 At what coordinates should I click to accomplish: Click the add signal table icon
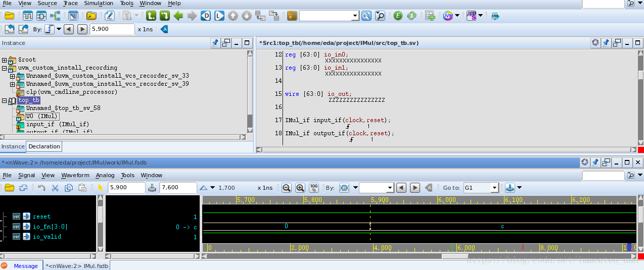(430, 16)
